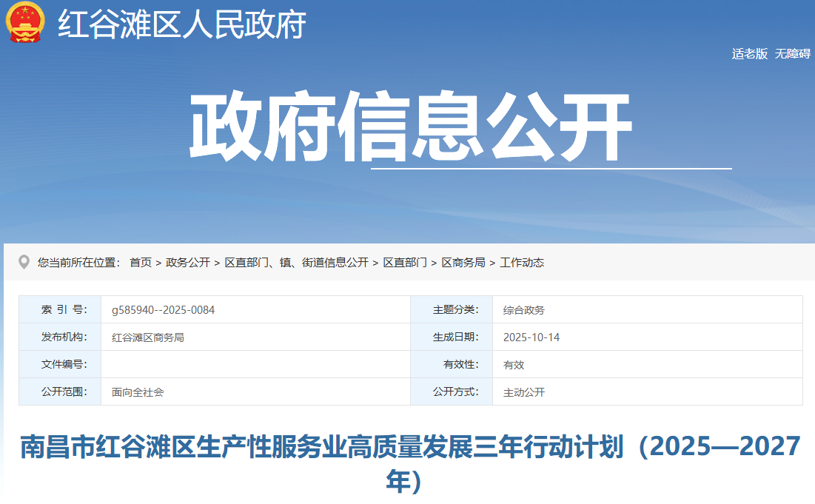Screen dimensions: 815x504
Task: Click the generation date 2025-10-14
Action: 531,337
